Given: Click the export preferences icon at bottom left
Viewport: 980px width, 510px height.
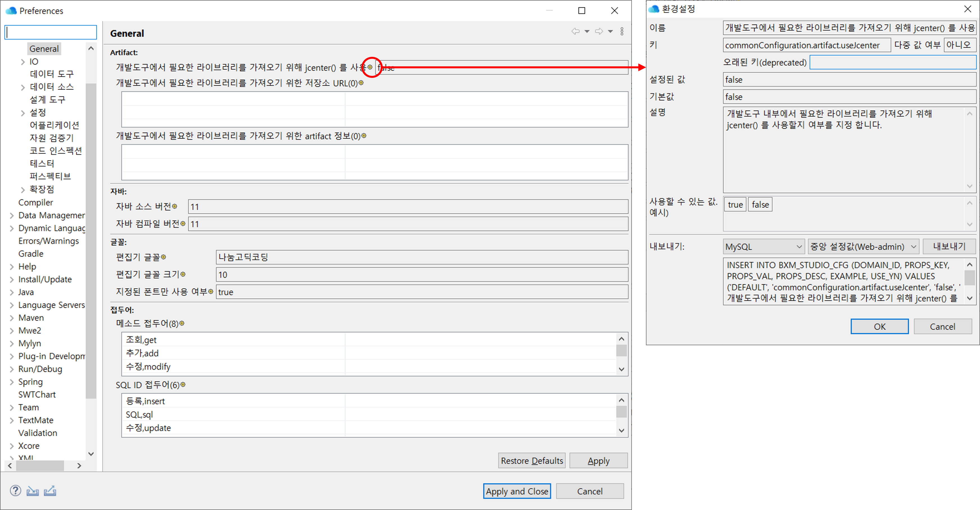Looking at the screenshot, I should click(50, 491).
